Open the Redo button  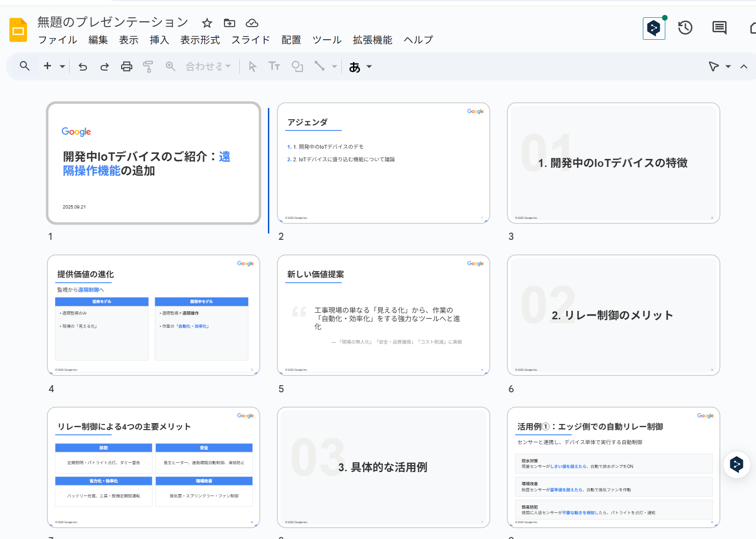(x=104, y=66)
